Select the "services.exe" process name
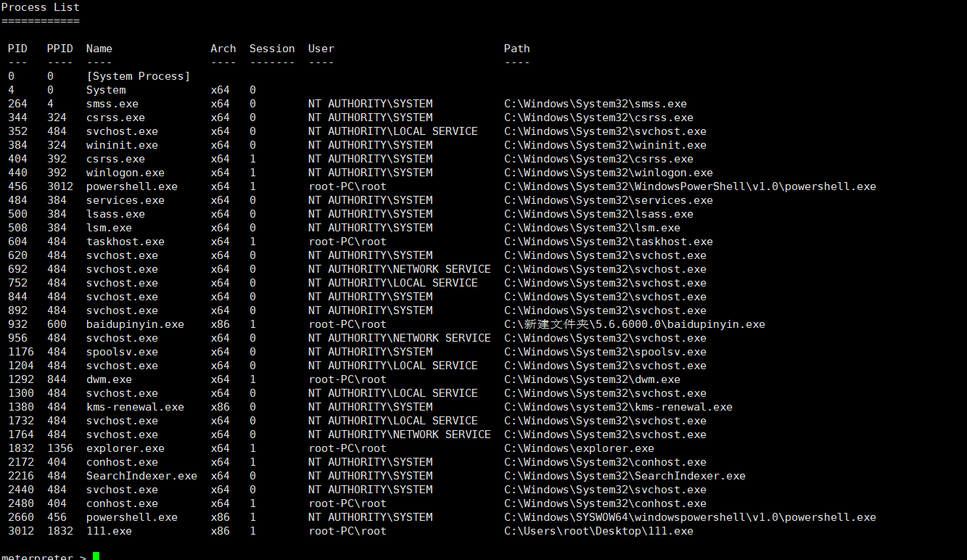The image size is (967, 560). click(125, 200)
